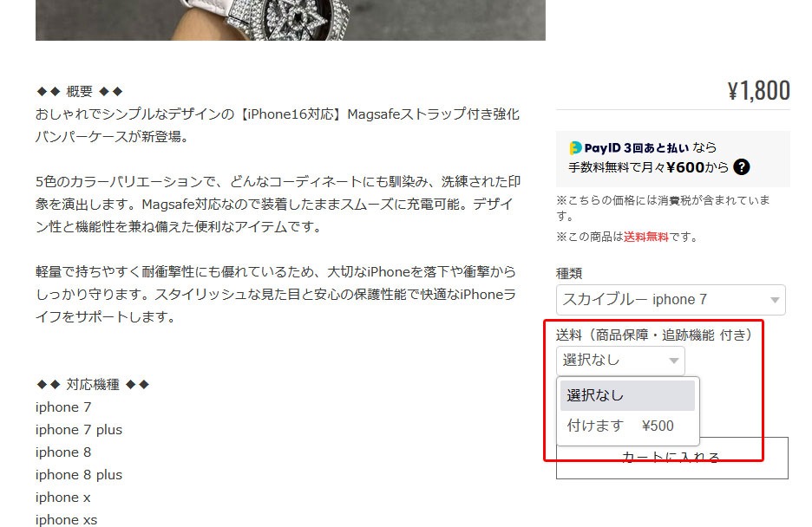Open the 種類 dropdown showing スカイブルー iphone 7
812x527 pixels.
[671, 300]
